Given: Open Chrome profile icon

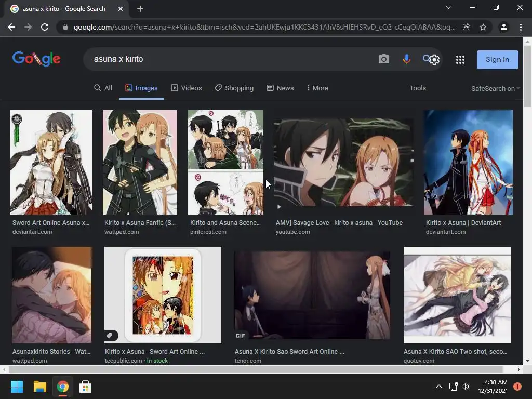Looking at the screenshot, I should 504,27.
